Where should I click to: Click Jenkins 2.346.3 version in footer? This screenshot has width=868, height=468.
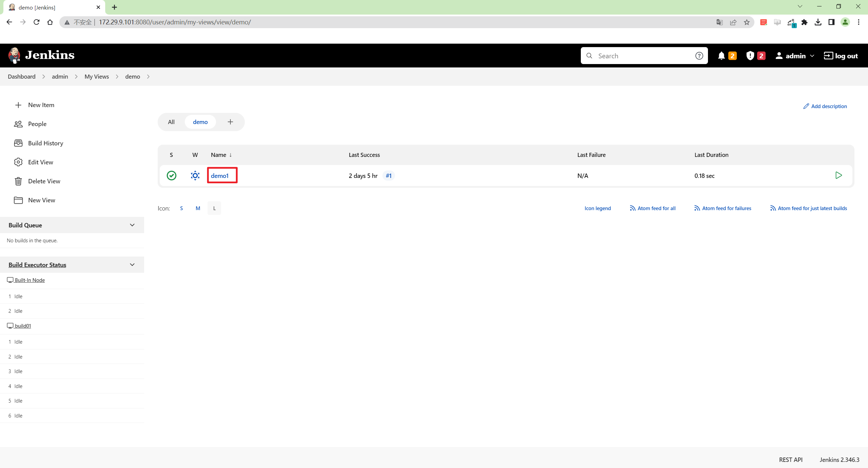tap(840, 460)
